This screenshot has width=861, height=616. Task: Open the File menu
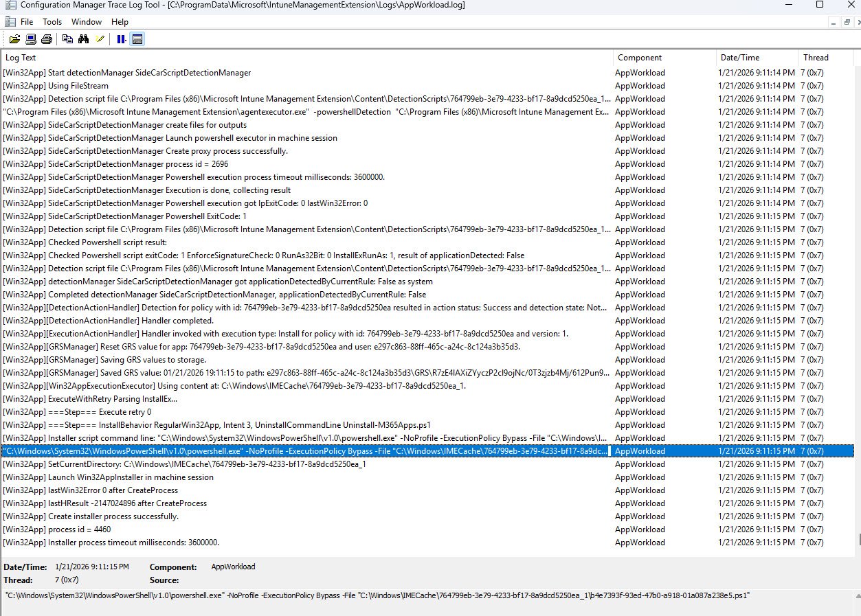[26, 22]
